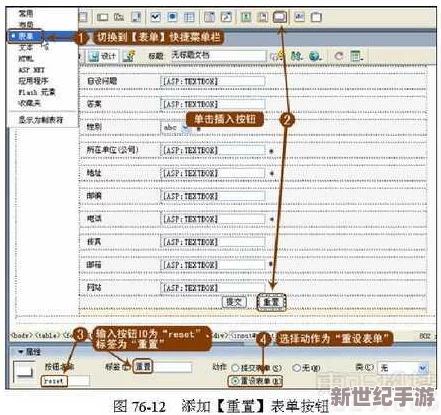441x415 pixels.
Task: Insert a List/Menu from the forms bar
Action: (x=209, y=17)
